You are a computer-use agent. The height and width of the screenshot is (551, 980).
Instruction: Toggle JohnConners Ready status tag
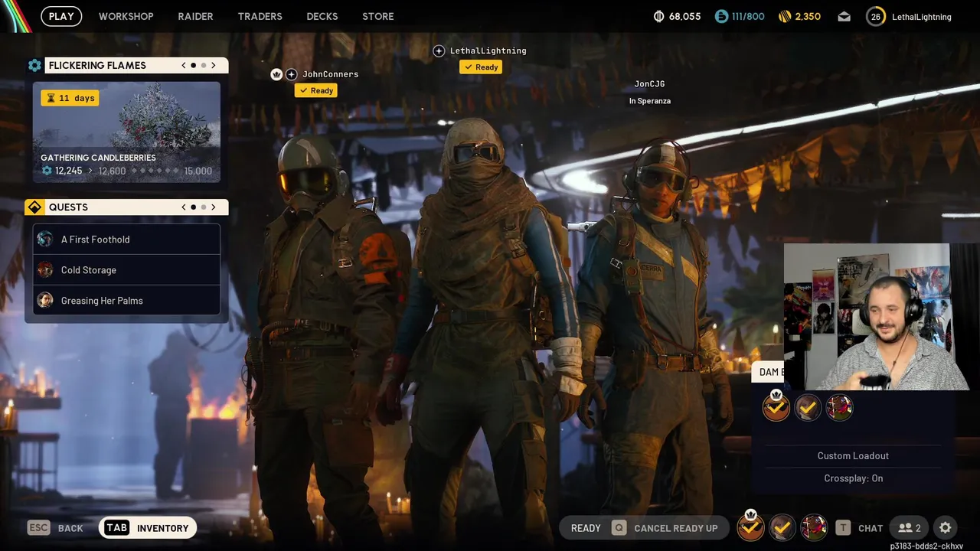pyautogui.click(x=315, y=90)
